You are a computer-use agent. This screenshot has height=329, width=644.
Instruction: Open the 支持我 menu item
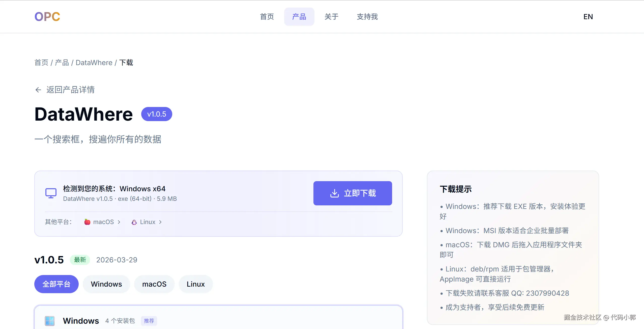click(x=367, y=16)
